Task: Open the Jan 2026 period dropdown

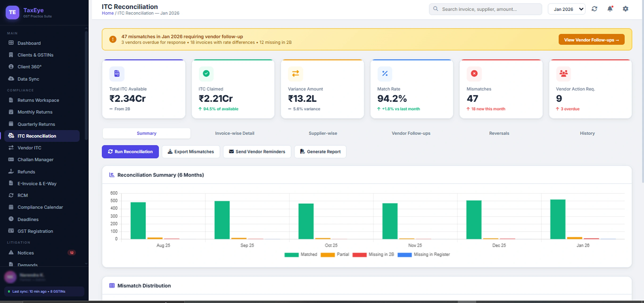Action: coord(566,9)
